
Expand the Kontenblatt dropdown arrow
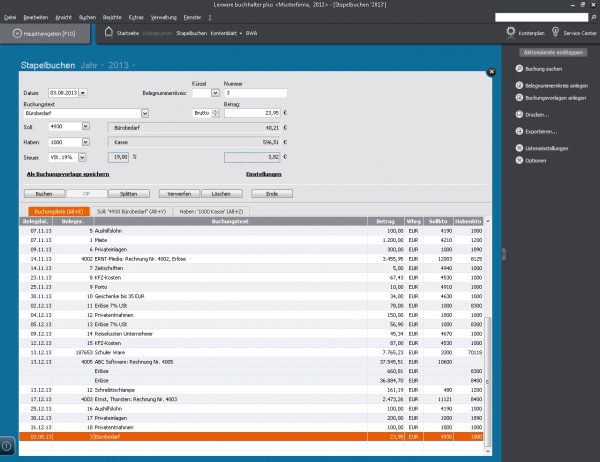pos(241,34)
